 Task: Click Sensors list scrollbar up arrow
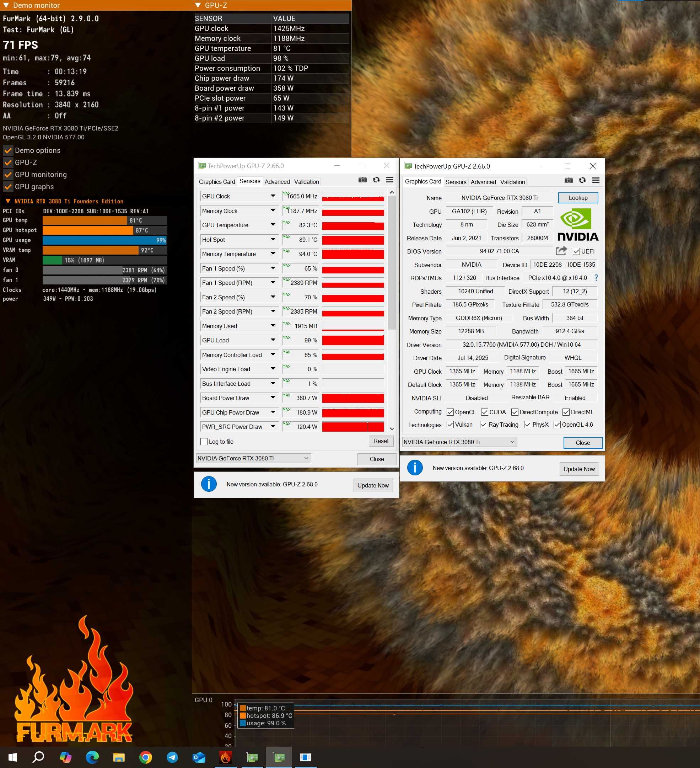(392, 192)
